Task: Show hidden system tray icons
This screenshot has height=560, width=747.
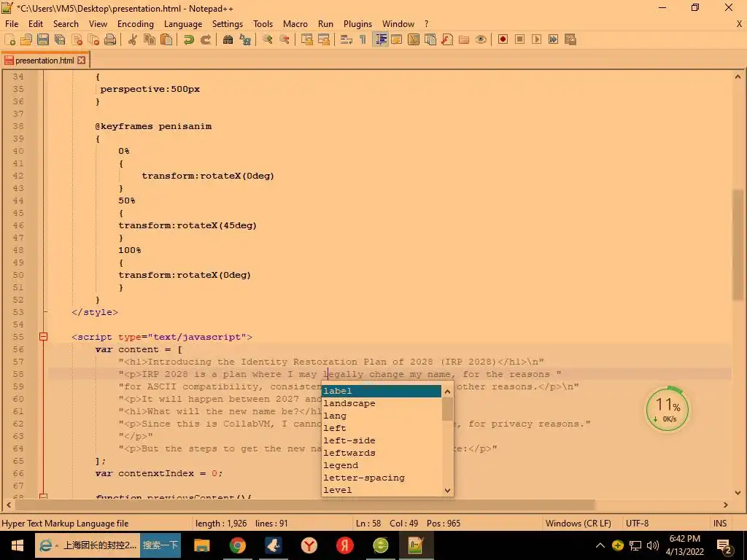Action: pyautogui.click(x=600, y=545)
